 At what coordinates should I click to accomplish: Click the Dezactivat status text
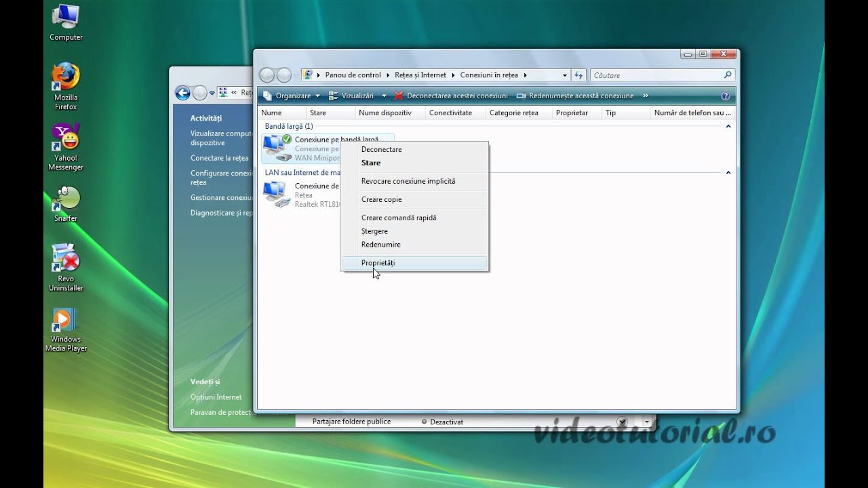[446, 422]
